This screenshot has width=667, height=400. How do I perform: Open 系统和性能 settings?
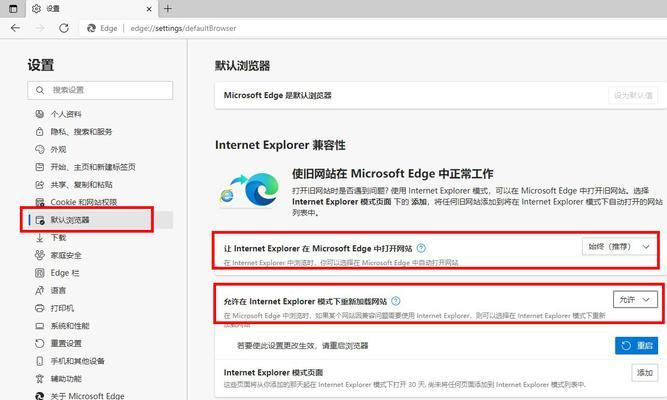coord(70,326)
